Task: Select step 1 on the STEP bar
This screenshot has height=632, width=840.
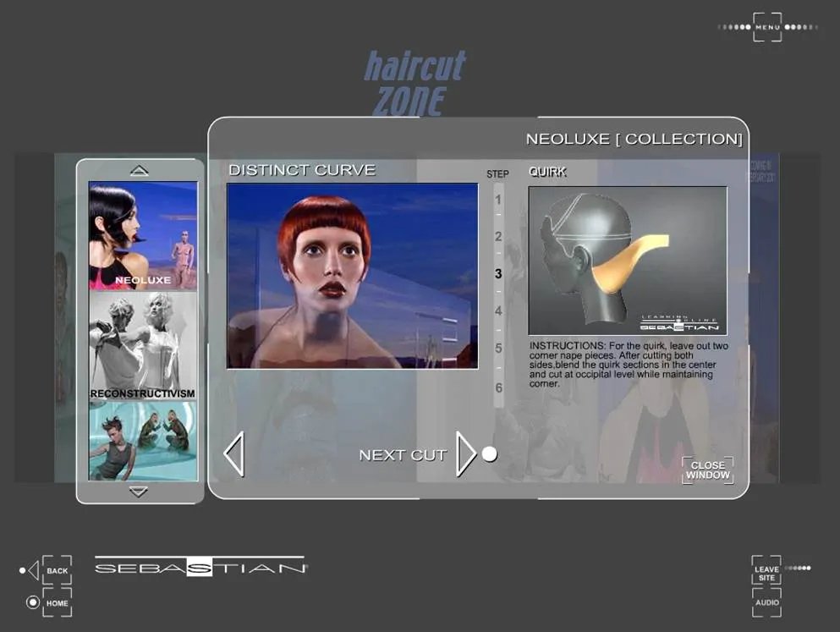Action: [x=497, y=201]
